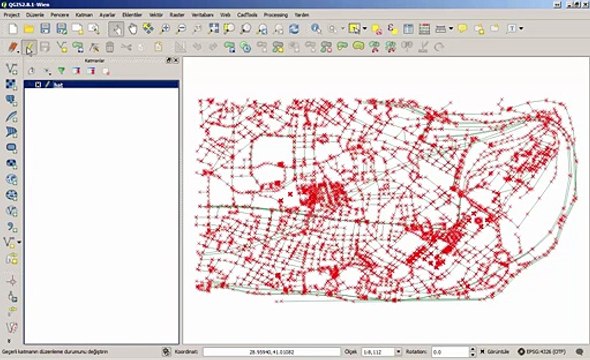This screenshot has height=360, width=590.
Task: Select the Touch zoom and pan tool
Action: point(116,29)
